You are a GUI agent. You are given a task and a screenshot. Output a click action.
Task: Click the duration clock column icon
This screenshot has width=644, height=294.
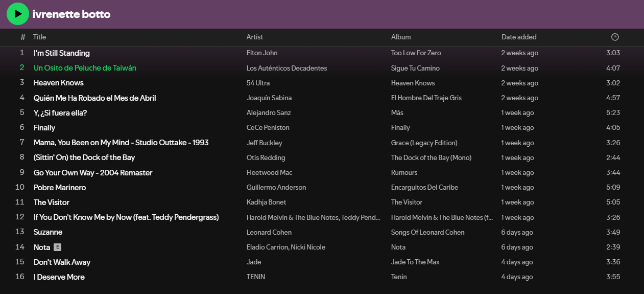615,37
